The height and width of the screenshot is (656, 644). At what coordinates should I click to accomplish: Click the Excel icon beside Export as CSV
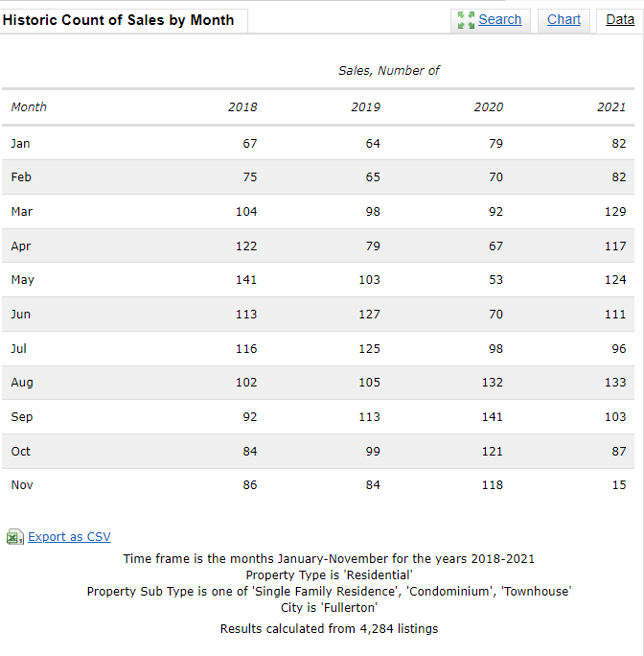[x=15, y=537]
